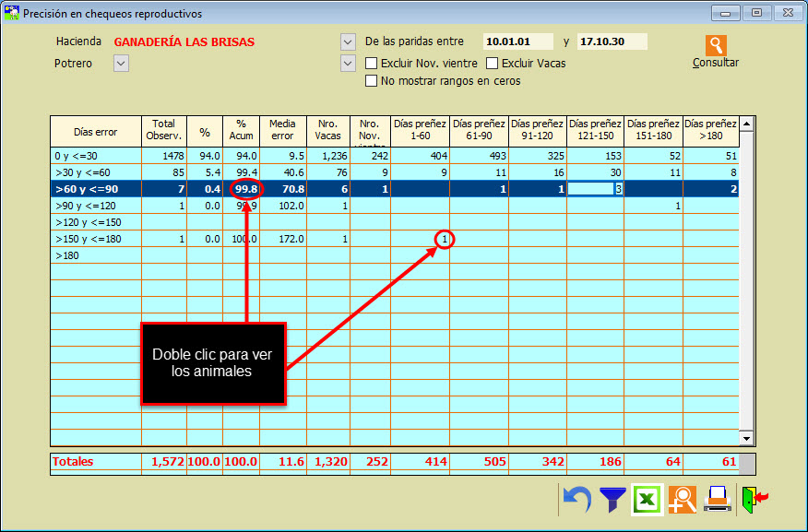Viewport: 808px width, 532px height.
Task: Enable Excluir Nov. vientre checkbox
Action: 372,64
